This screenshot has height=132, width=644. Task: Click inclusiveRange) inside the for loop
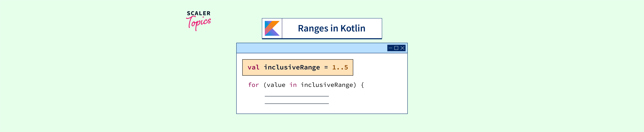(328, 85)
